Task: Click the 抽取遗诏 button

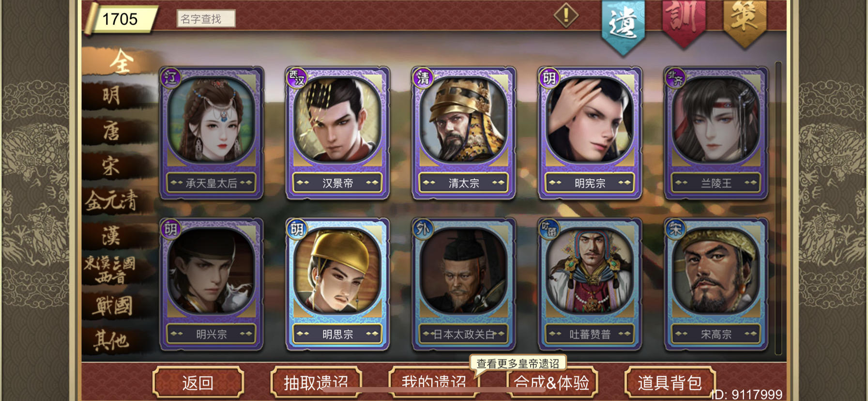Action: click(316, 383)
